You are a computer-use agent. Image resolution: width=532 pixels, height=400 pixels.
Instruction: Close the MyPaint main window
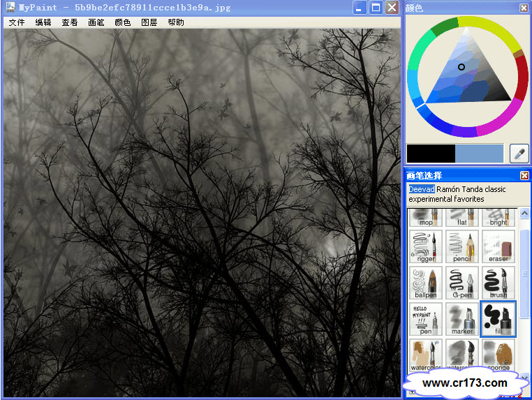(392, 8)
